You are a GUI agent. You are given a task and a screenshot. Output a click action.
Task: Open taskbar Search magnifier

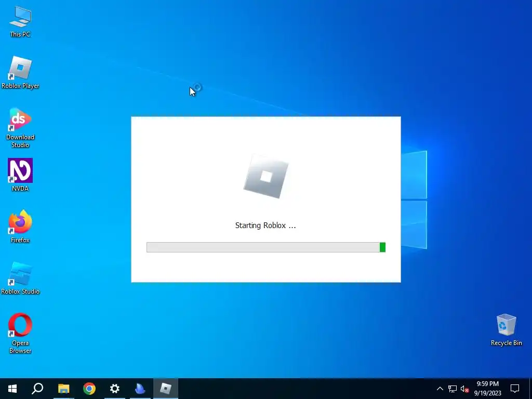tap(37, 389)
